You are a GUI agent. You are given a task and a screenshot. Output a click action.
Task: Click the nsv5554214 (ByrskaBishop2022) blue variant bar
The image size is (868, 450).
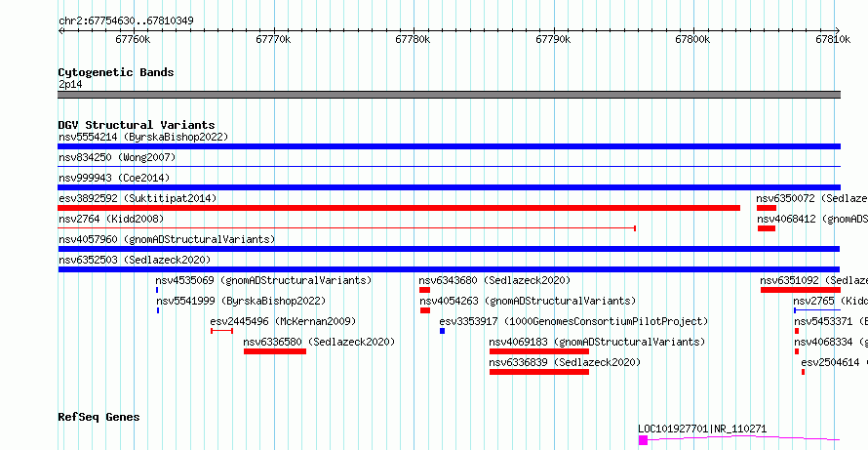pyautogui.click(x=449, y=146)
